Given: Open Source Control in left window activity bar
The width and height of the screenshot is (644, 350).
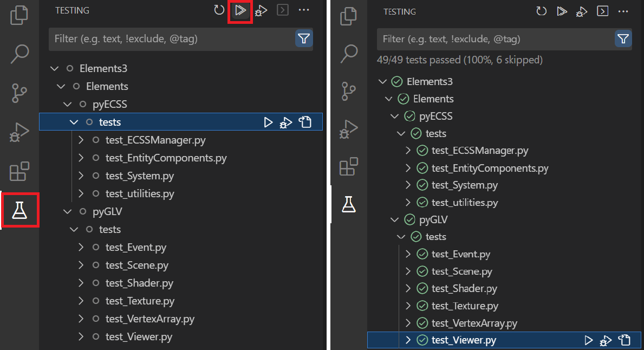Looking at the screenshot, I should pos(19,93).
